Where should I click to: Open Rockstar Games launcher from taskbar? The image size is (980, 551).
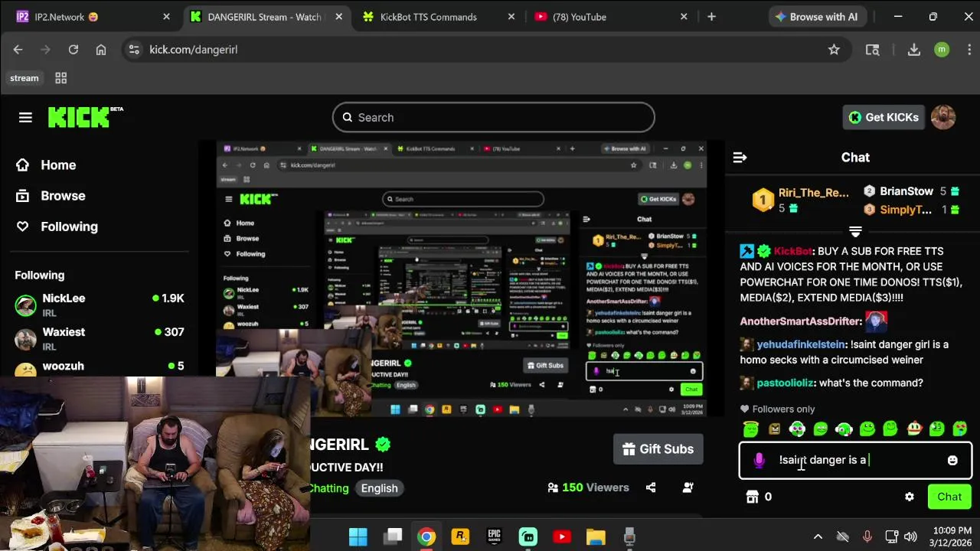(x=460, y=536)
